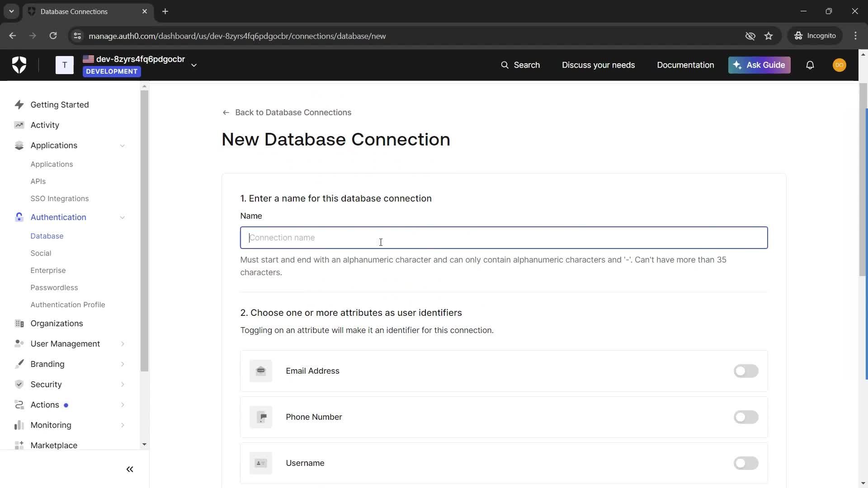
Task: Open the Chrome three-dot menu
Action: pyautogui.click(x=855, y=36)
